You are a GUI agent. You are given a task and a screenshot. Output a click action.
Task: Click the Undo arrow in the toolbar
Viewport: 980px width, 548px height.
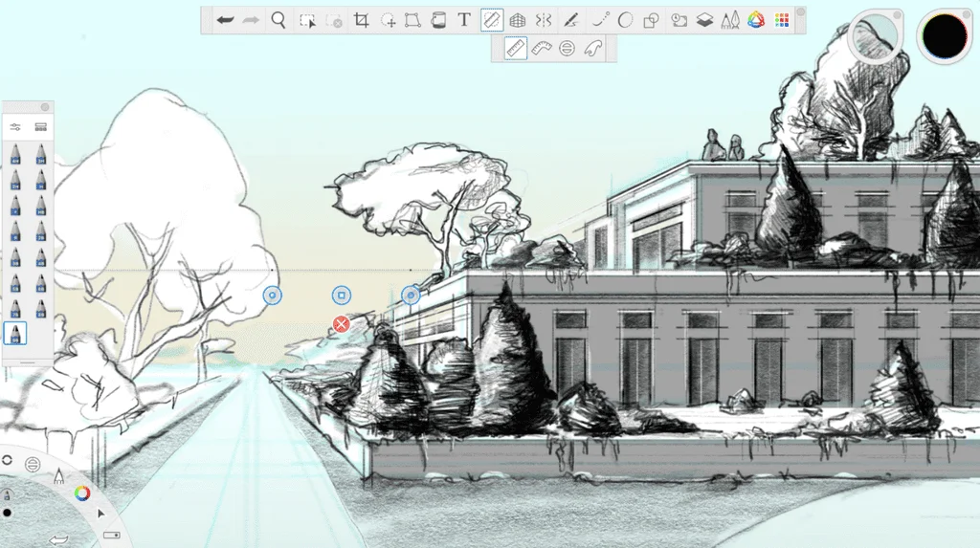click(x=225, y=20)
